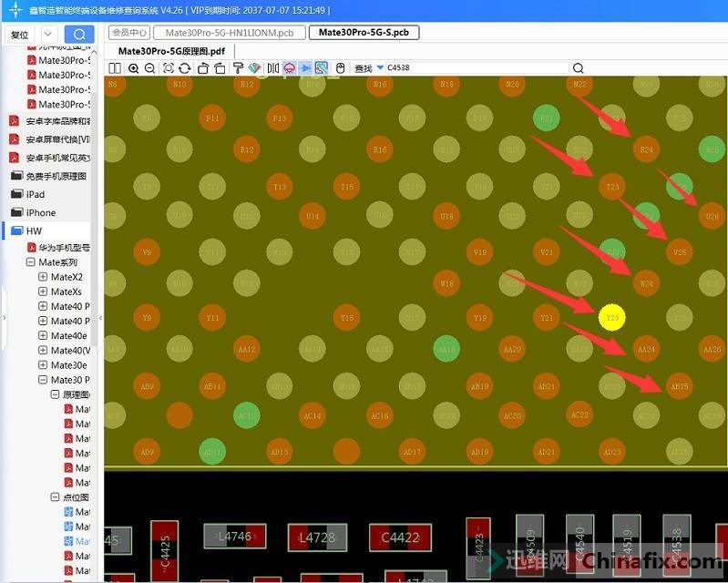728x583 pixels.
Task: Toggle the highlighted blue arrow toolbar button
Action: click(x=306, y=68)
